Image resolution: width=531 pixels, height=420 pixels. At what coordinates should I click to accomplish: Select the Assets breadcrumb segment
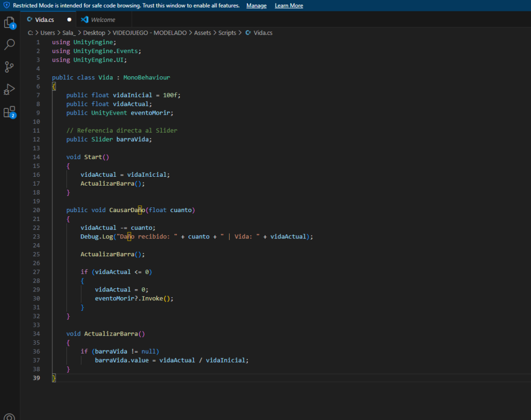pos(203,33)
